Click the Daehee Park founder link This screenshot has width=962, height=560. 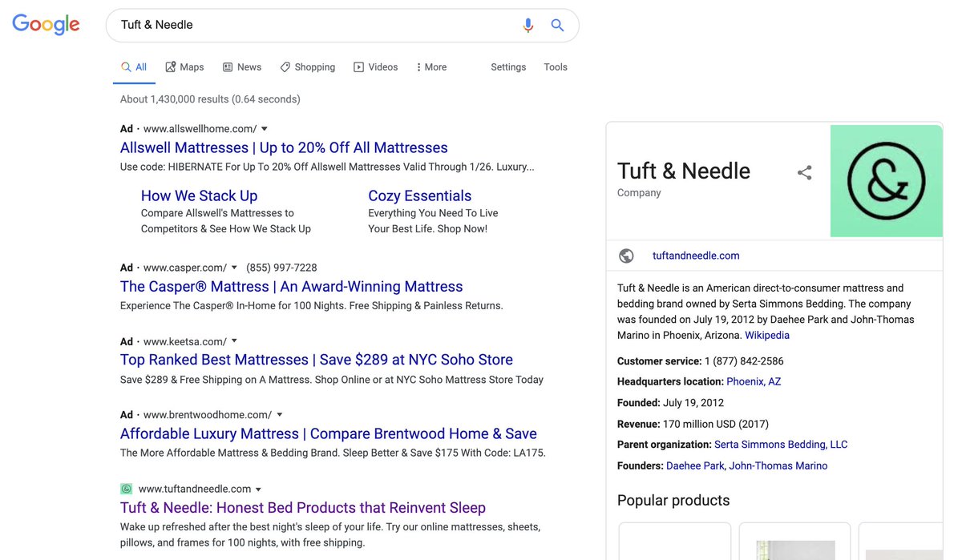(695, 465)
